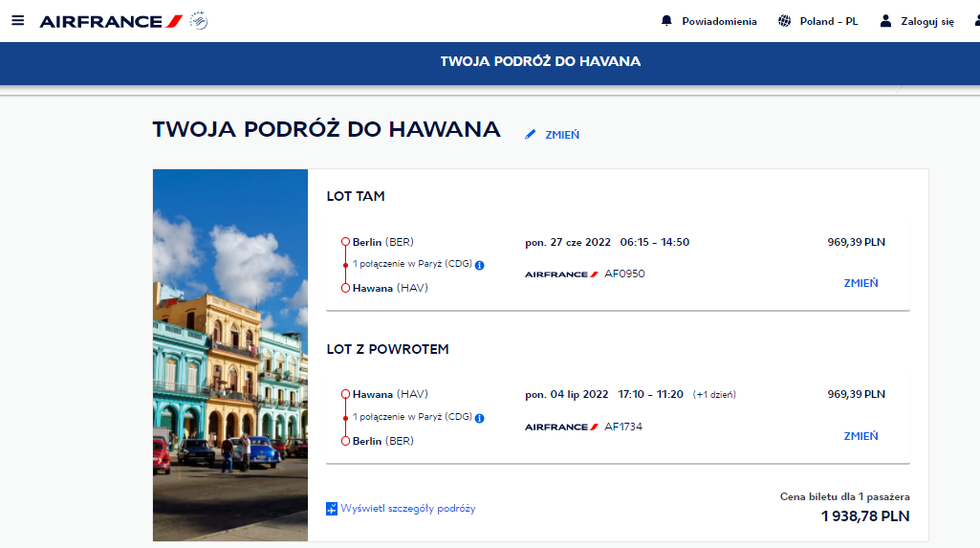Click the plane icon beside Wyświetl szczegóły

(x=332, y=509)
